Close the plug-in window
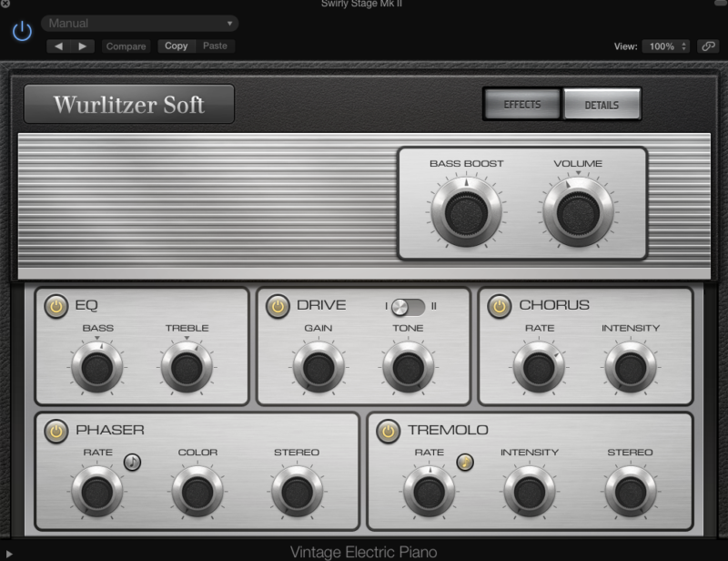The image size is (728, 561). (5, 3)
